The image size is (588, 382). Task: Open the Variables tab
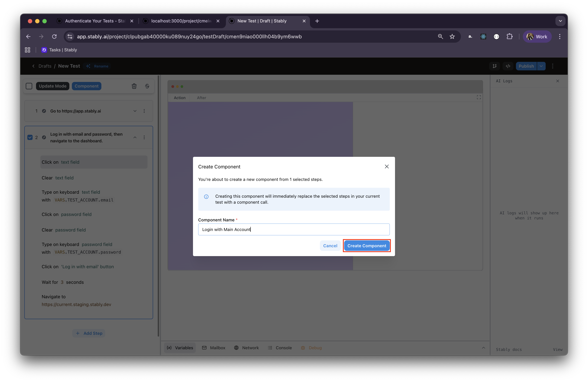(x=180, y=347)
